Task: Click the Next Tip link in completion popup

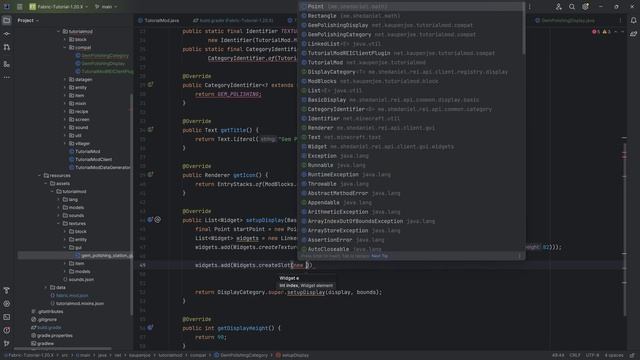Action: click(380, 256)
